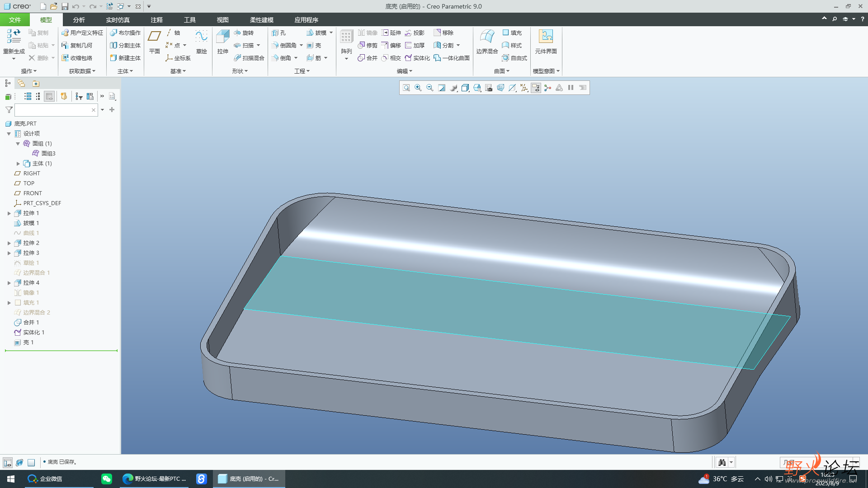Click the 扫描混合 (Swept Blend) tool
The width and height of the screenshot is (868, 488).
click(x=249, y=58)
